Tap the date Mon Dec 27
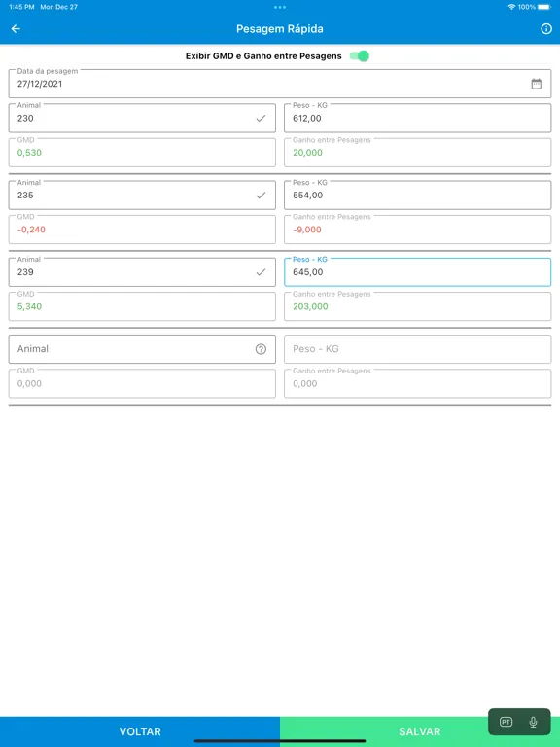 [x=59, y=7]
